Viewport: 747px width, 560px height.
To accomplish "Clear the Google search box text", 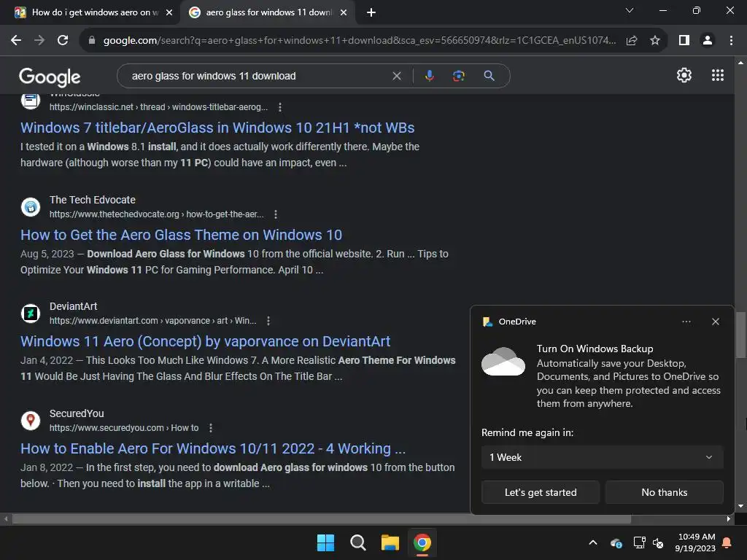I will (396, 76).
